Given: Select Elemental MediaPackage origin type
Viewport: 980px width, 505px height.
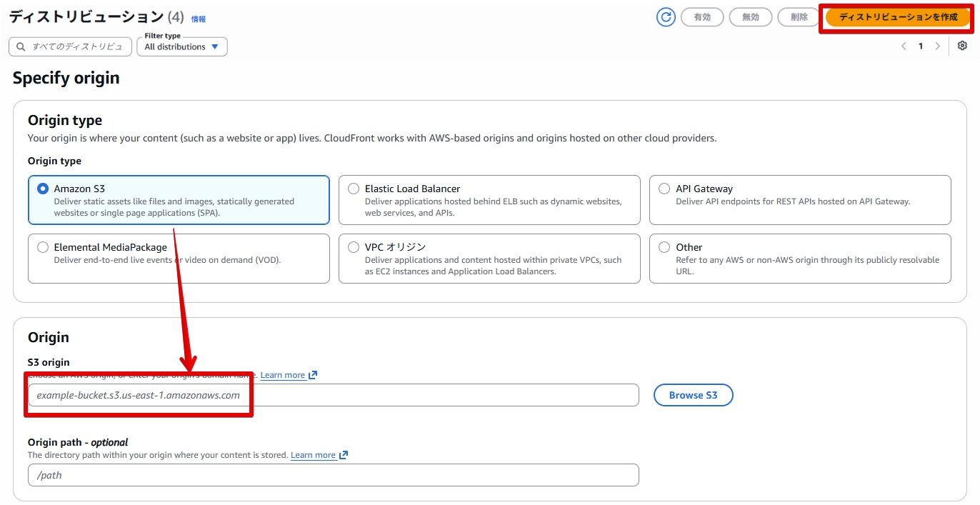Looking at the screenshot, I should 179,259.
